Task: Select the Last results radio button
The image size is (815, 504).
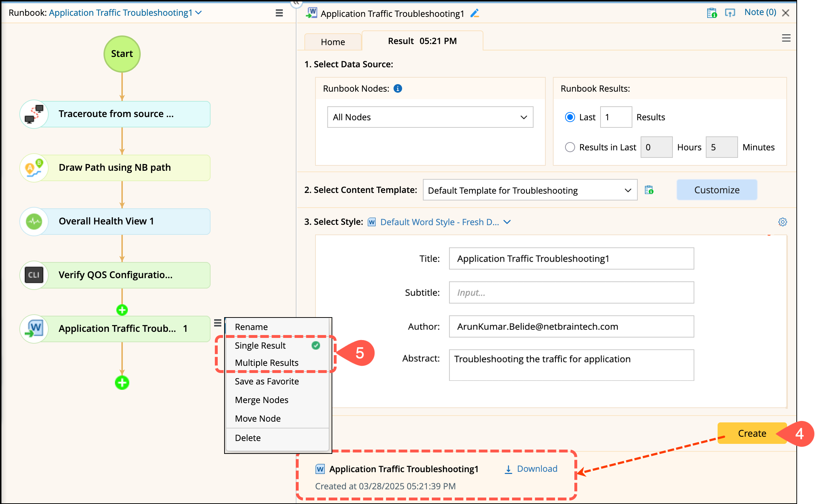Action: coord(570,117)
